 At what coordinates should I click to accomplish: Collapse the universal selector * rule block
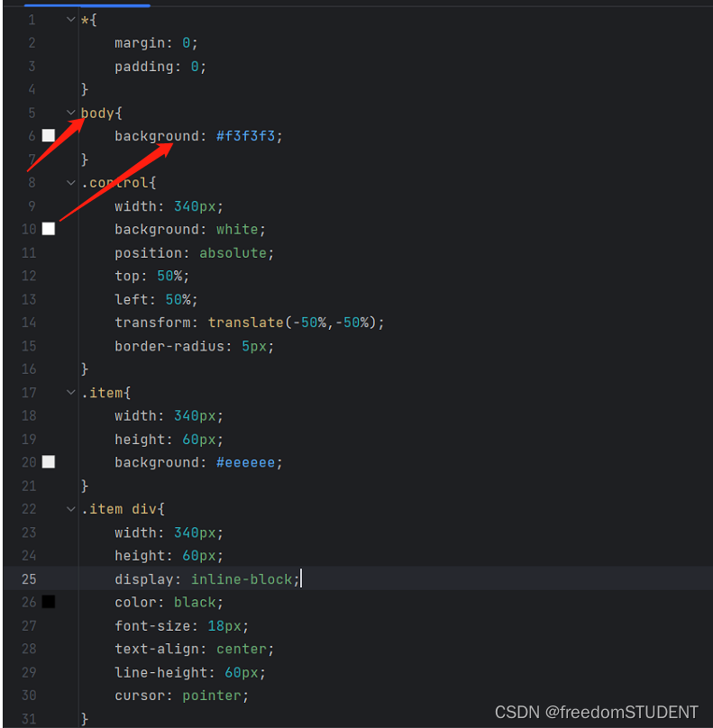71,20
